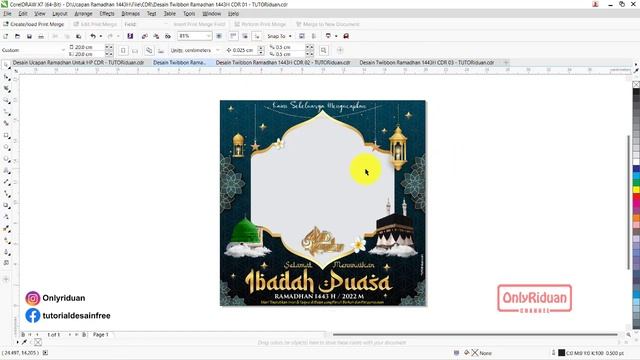Select the Freehand tool
This screenshot has height=360, width=640.
[6, 111]
